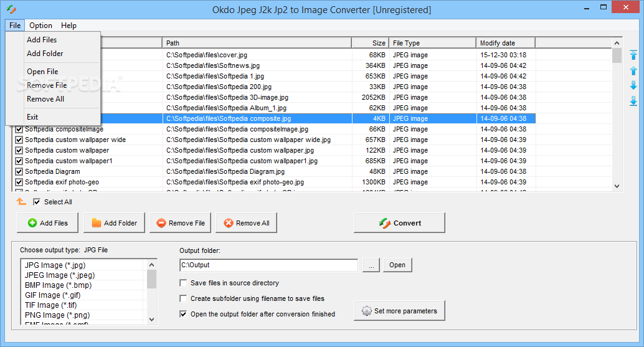Click the Add Files button
The image size is (644, 347).
(x=47, y=223)
